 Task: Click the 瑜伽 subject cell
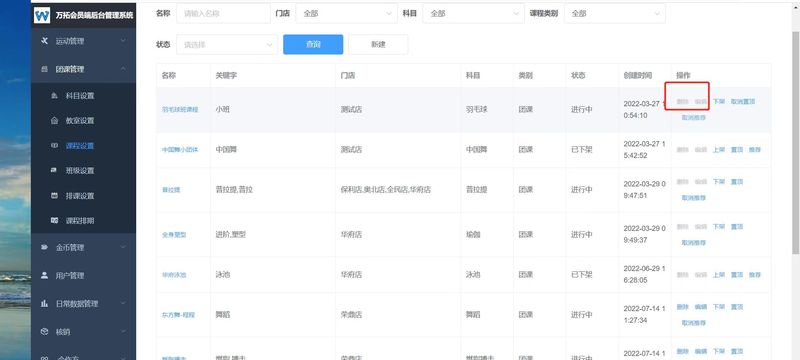coord(473,235)
